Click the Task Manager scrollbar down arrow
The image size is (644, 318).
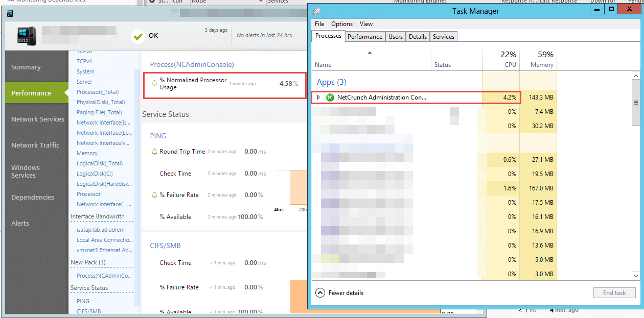coord(636,276)
